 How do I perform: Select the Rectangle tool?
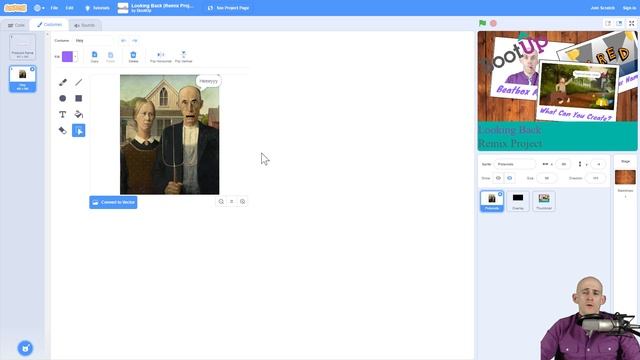coord(79,98)
